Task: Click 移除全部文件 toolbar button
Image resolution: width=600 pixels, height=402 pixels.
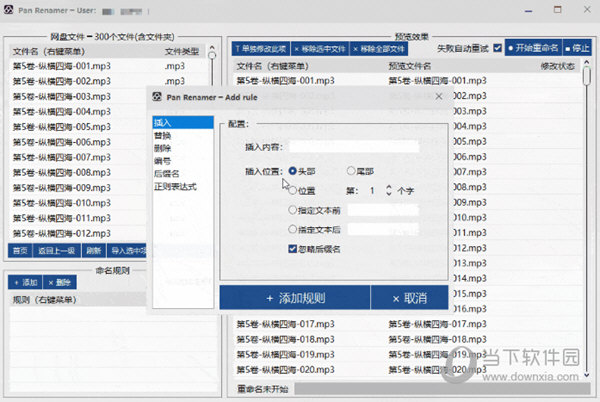Action: pos(378,49)
